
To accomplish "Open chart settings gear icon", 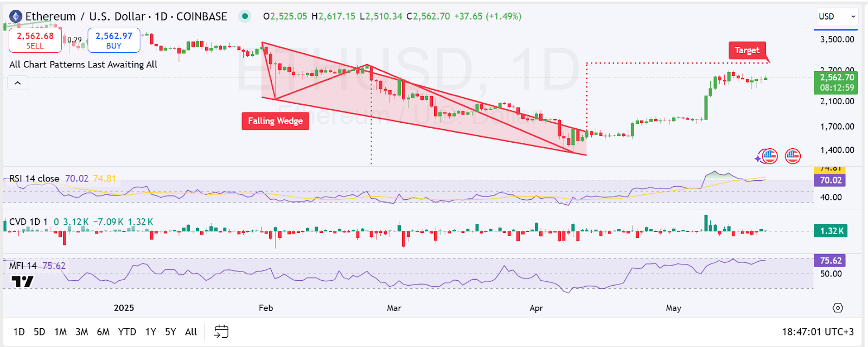I will (x=838, y=308).
